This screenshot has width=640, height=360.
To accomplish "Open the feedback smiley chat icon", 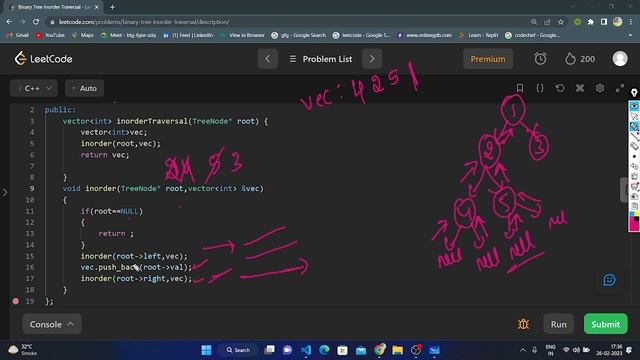I will 609,280.
